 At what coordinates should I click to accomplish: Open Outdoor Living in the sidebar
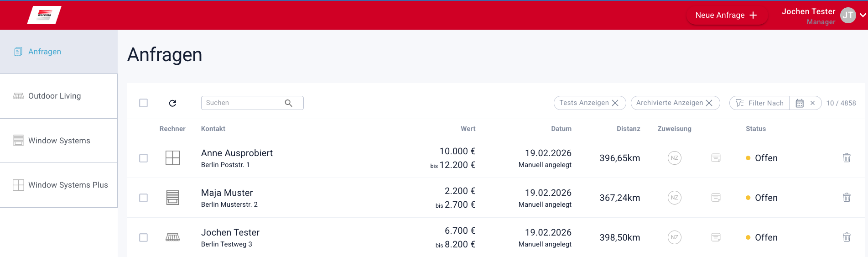click(x=55, y=96)
